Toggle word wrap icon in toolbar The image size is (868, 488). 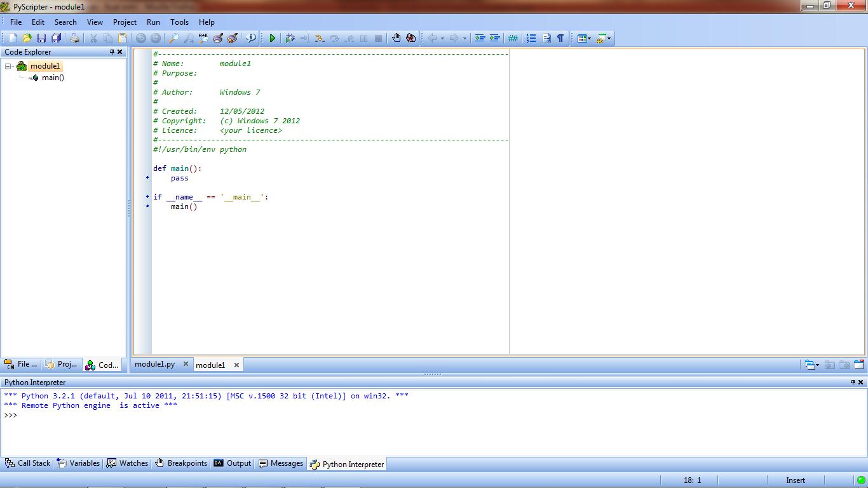(x=546, y=38)
